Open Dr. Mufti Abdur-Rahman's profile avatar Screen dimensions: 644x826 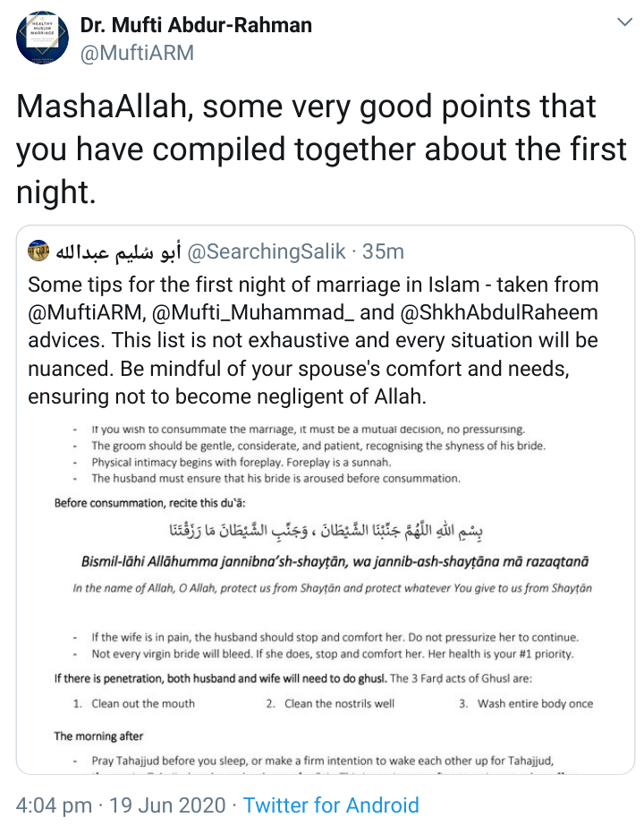pyautogui.click(x=42, y=38)
